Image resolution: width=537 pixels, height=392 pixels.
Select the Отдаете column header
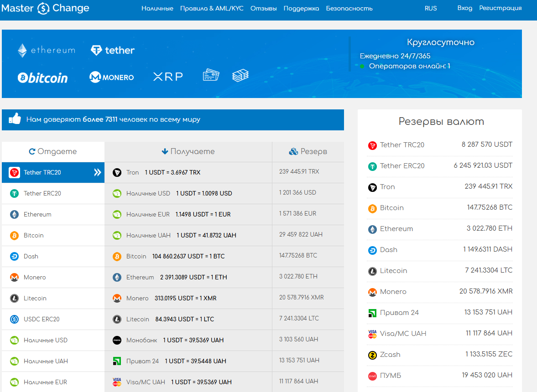[x=53, y=151]
